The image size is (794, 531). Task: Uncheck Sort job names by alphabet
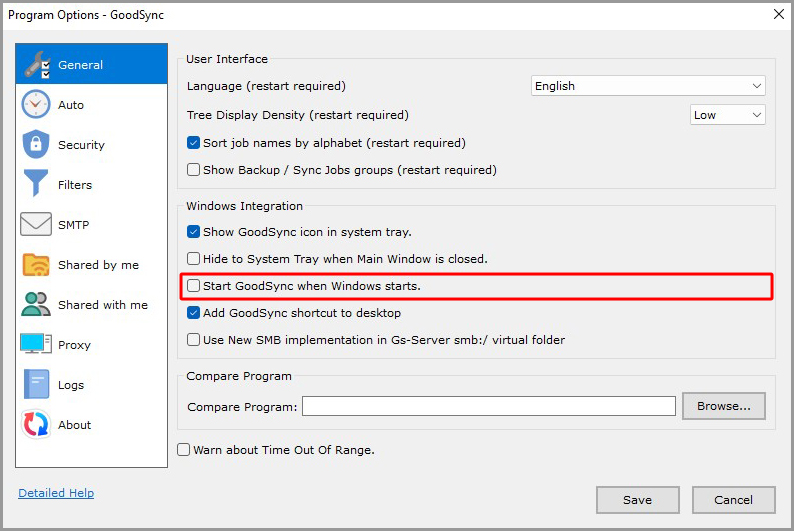point(194,143)
